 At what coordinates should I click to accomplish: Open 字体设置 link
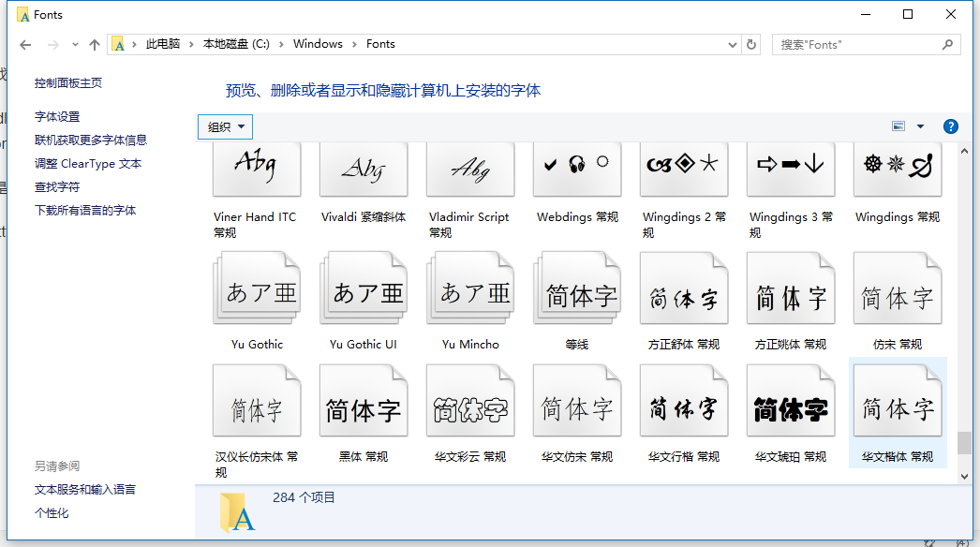coord(57,117)
